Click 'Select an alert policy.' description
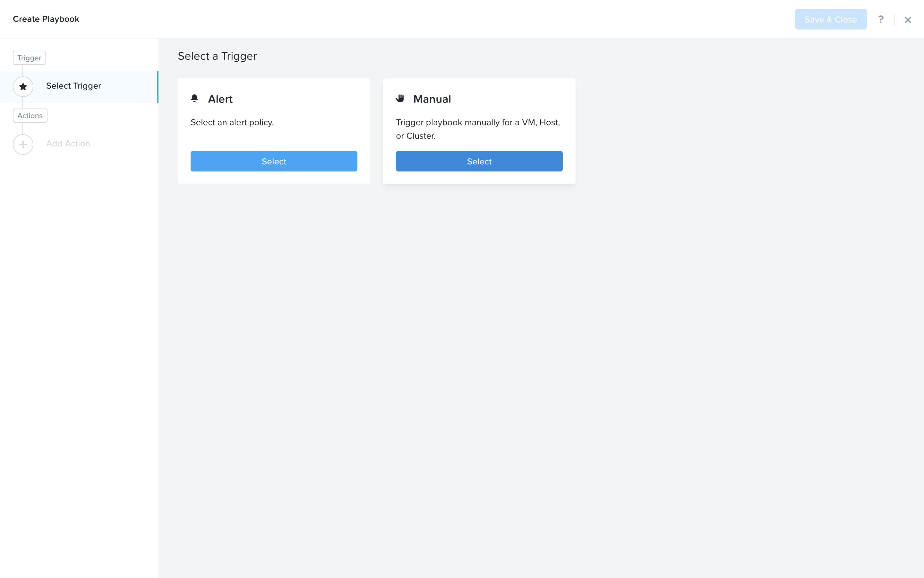924x578 pixels. (232, 122)
